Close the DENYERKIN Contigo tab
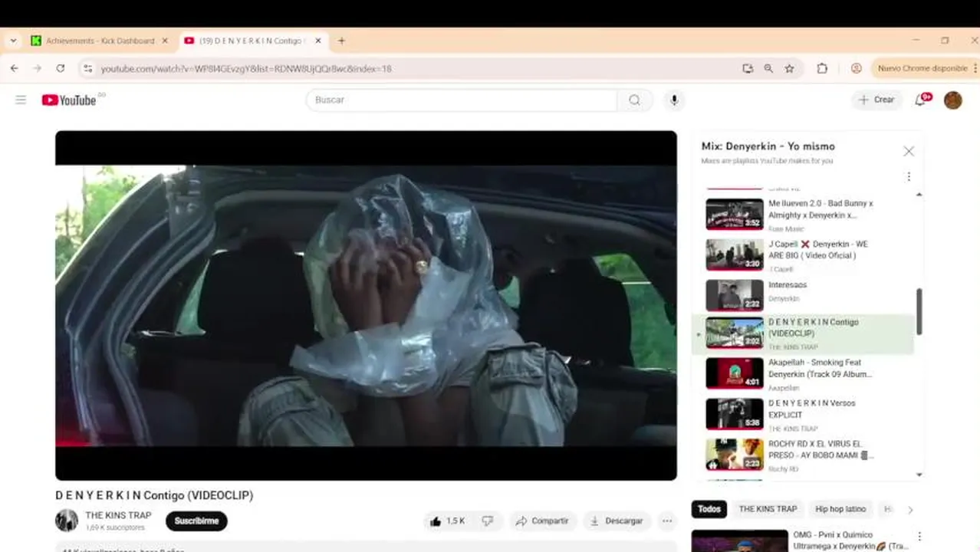 318,41
